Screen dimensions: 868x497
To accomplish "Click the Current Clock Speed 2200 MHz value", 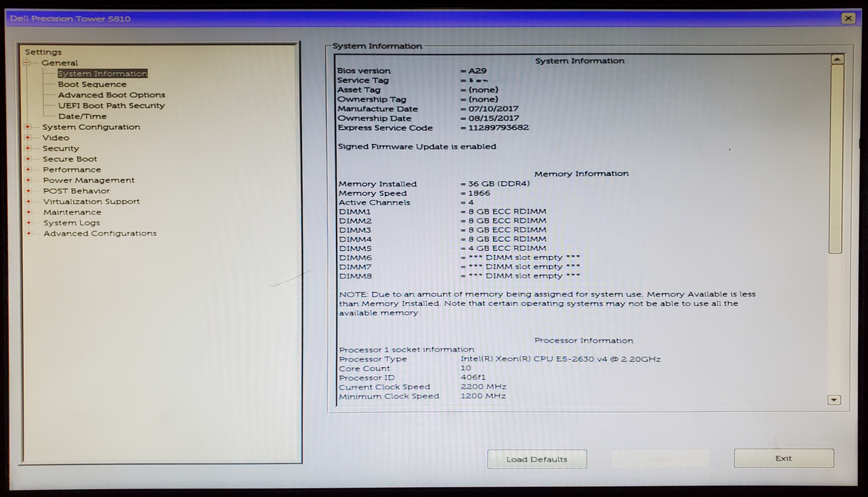I will [x=483, y=387].
